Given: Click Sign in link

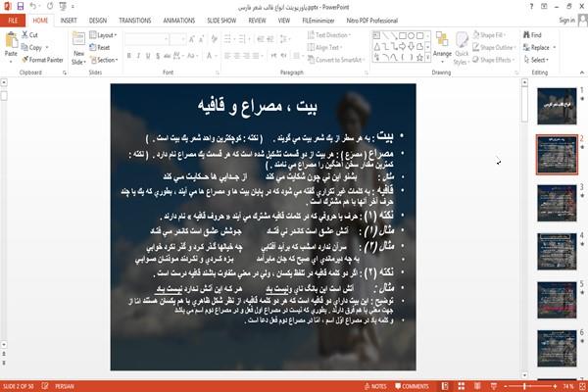Looking at the screenshot, I should point(567,21).
